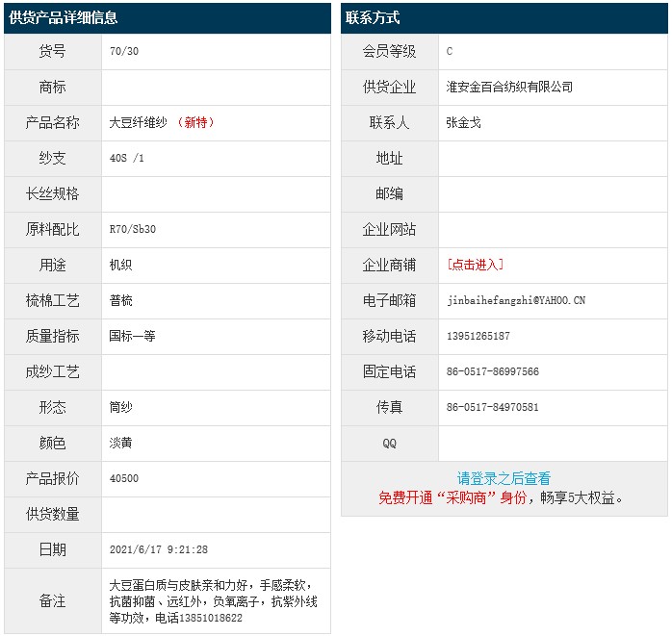Click the 请登录之后查看 login link
Screen dimensions: 672x636
coord(504,478)
